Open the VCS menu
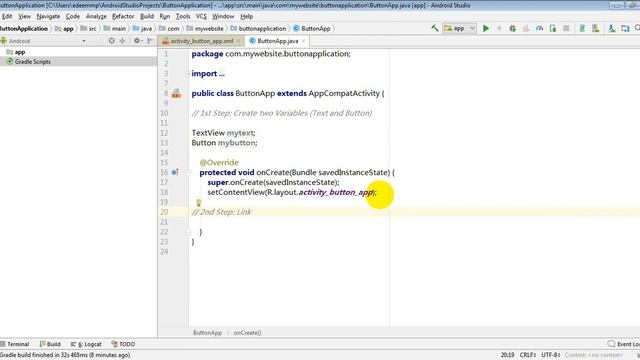 [201, 16]
